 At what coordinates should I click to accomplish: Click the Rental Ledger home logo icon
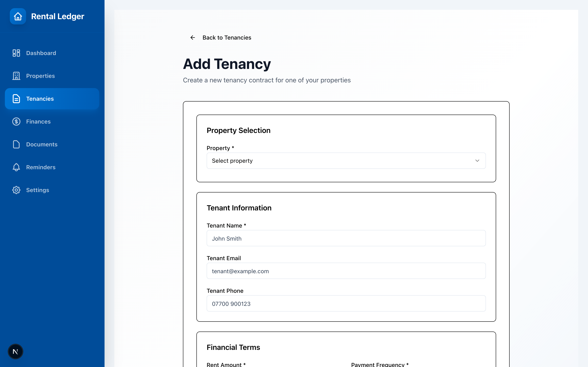(x=18, y=16)
